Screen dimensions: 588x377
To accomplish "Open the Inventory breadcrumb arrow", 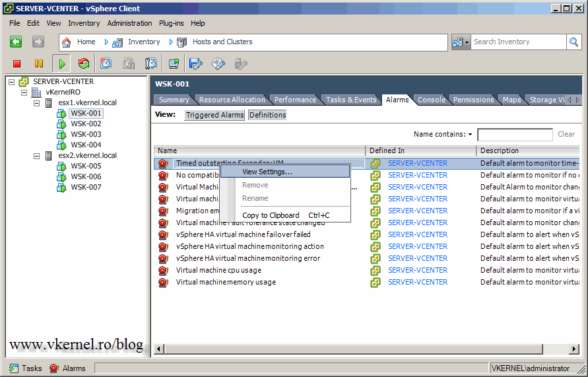I will click(106, 42).
